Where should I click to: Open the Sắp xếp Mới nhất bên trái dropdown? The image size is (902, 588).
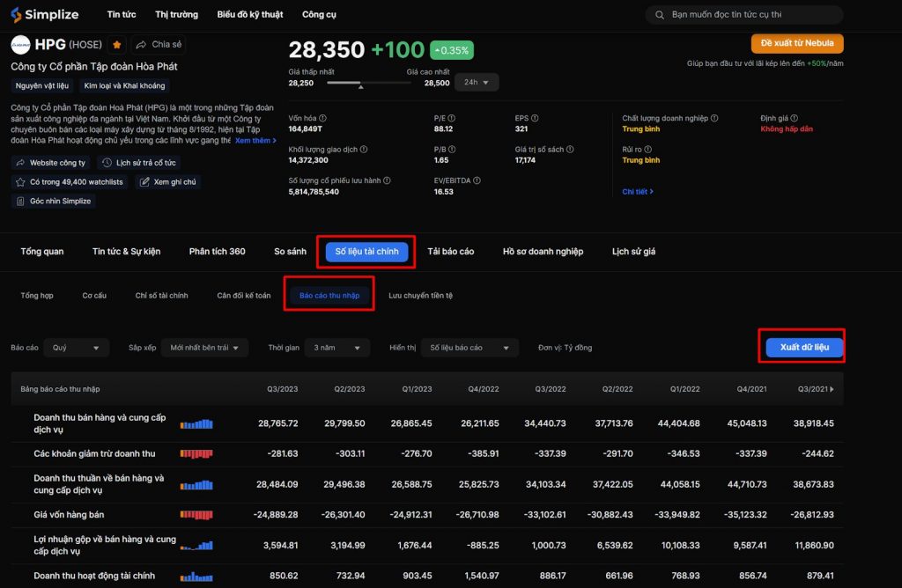pos(204,348)
